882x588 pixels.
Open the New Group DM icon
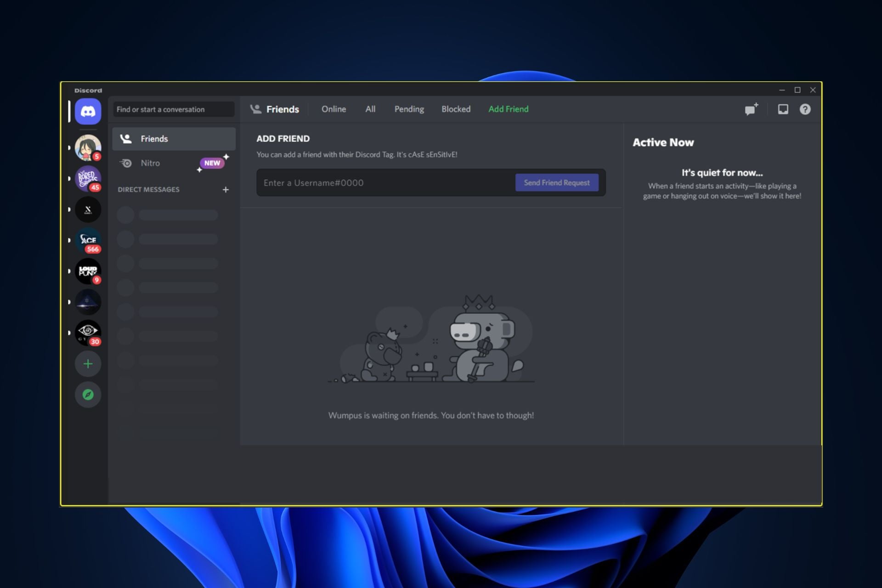click(x=751, y=109)
